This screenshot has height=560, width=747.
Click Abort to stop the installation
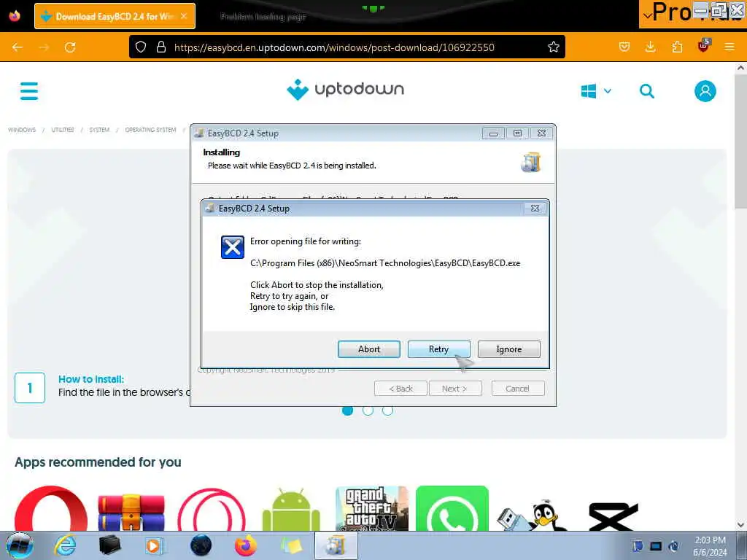368,349
